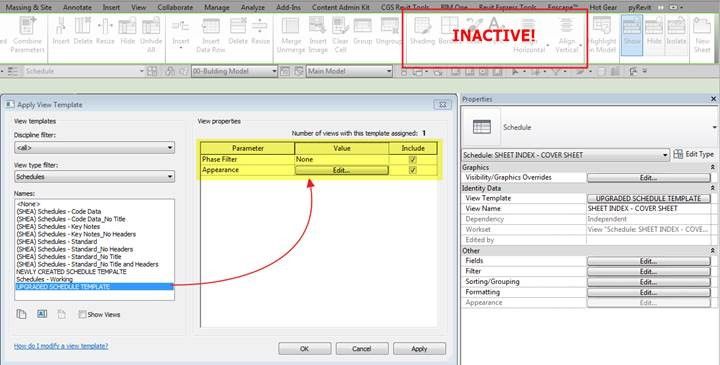Click Delete view template icon in dialog

[62, 314]
